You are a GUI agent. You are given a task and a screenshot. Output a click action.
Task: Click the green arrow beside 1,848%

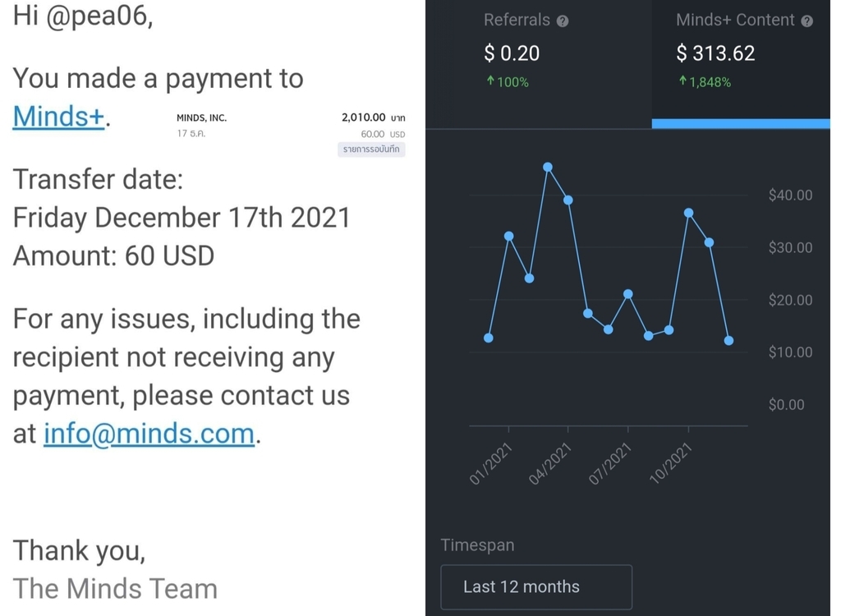pos(682,82)
